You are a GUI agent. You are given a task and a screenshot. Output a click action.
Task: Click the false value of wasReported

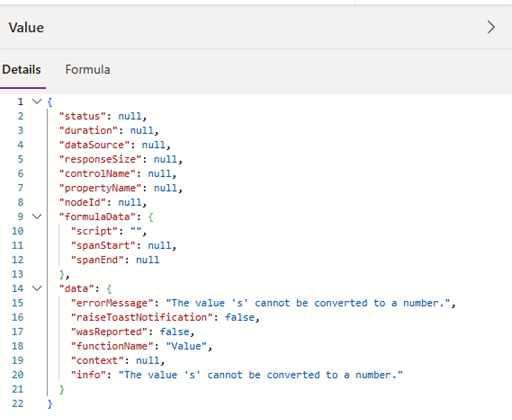174,332
